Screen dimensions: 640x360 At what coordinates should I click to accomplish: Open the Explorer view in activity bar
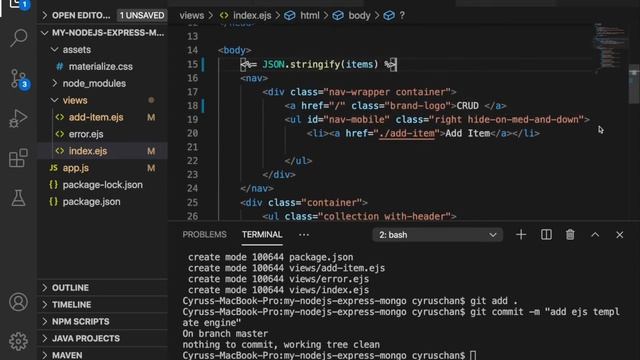(18, 5)
